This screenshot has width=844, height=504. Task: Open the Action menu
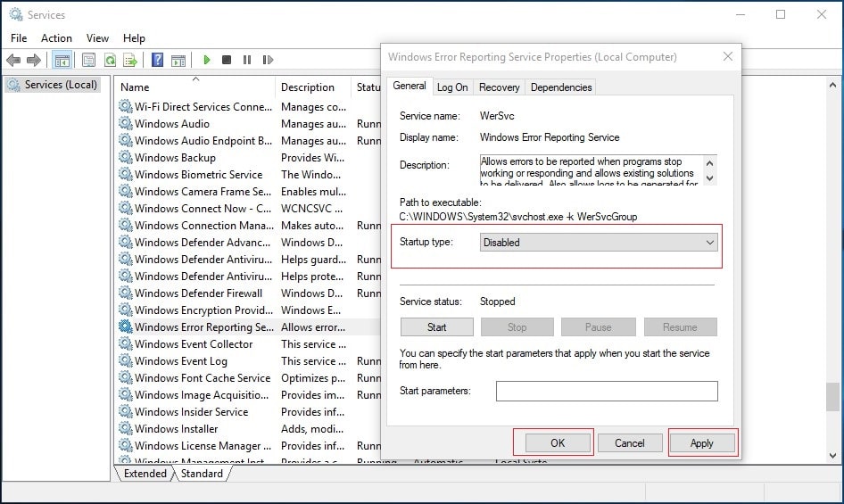pos(56,38)
